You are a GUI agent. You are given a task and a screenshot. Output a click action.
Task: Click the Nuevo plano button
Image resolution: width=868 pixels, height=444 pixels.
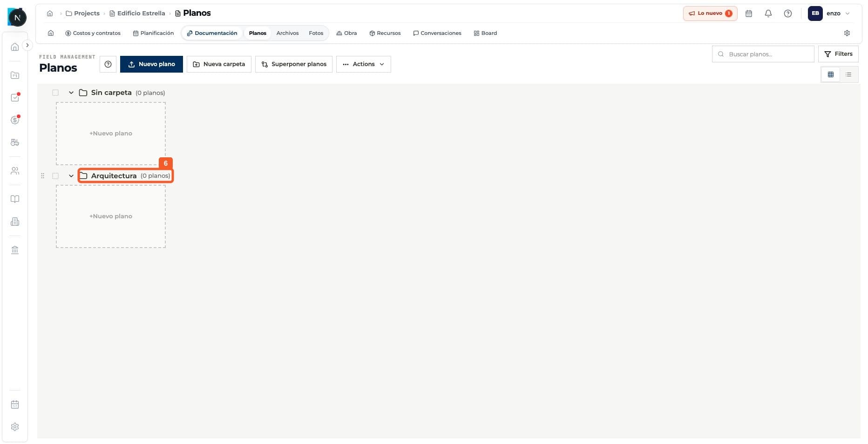click(x=151, y=64)
